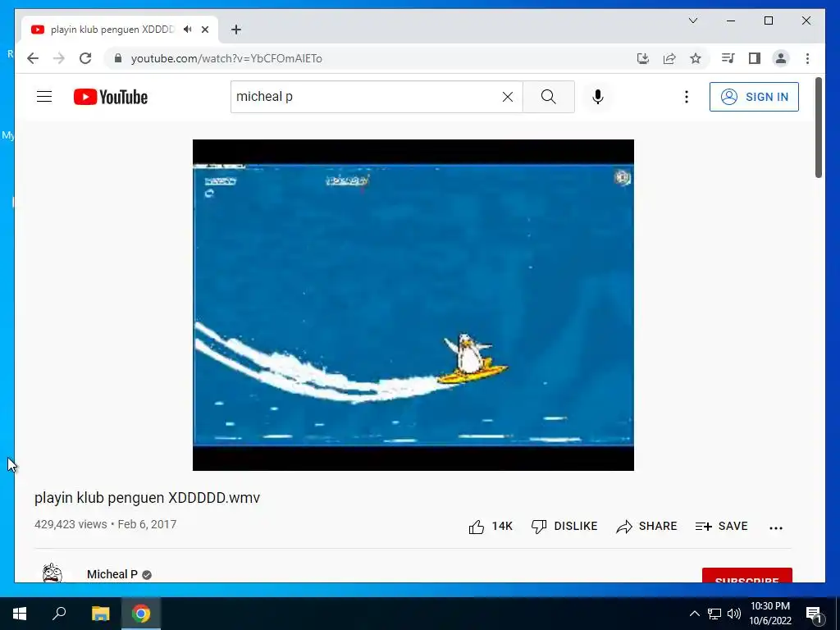Click the magnifier search button
This screenshot has width=840, height=630.
(549, 97)
